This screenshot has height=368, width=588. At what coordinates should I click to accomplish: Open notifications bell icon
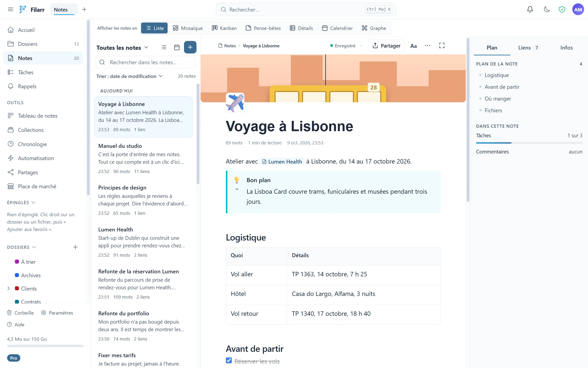[x=530, y=9]
